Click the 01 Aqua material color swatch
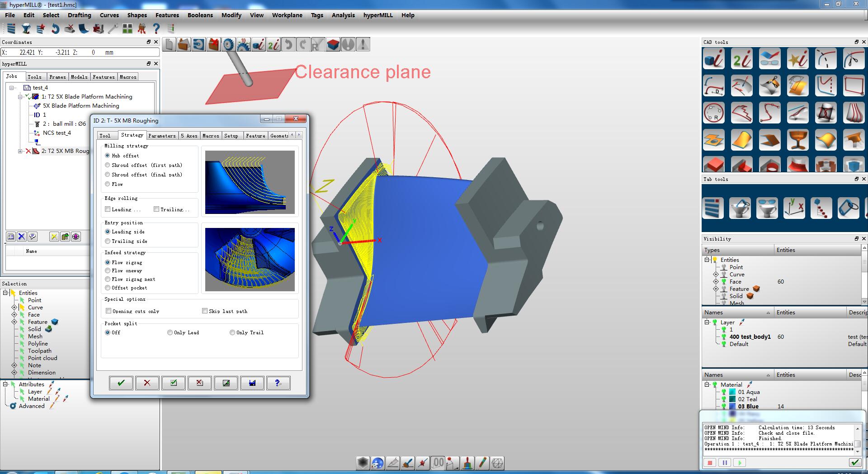The width and height of the screenshot is (868, 474). click(732, 392)
